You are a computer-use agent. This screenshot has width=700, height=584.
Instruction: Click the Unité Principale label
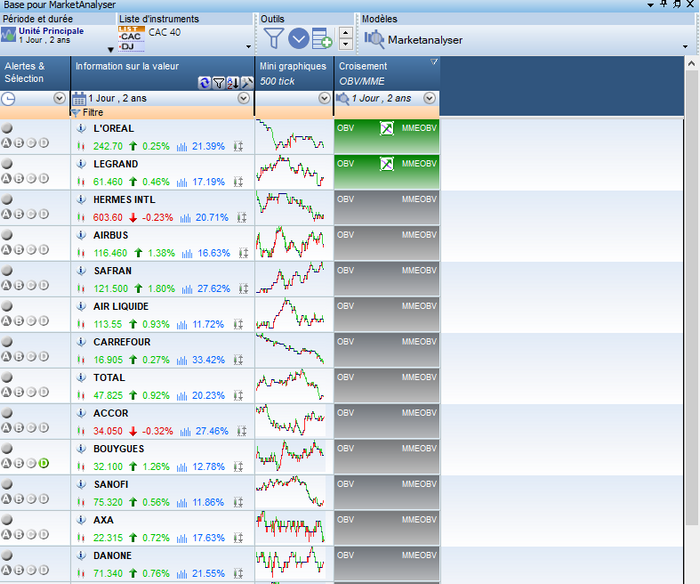click(51, 31)
